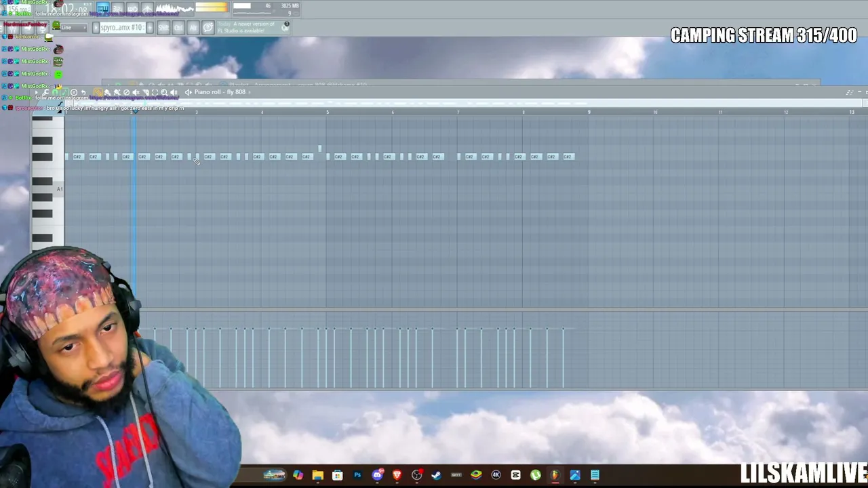Click the short note above the C#2 row
868x488 pixels.
pos(319,148)
